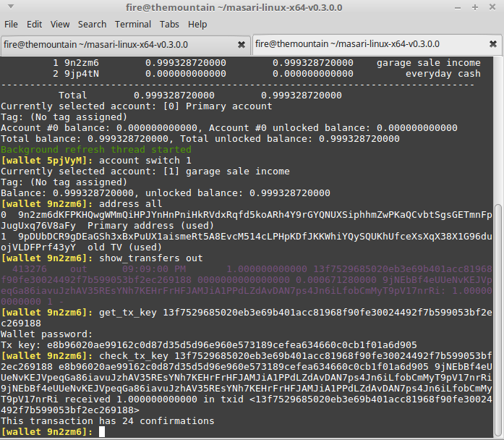Open the View menu
Viewport: 504px width, 440px height.
tap(60, 25)
